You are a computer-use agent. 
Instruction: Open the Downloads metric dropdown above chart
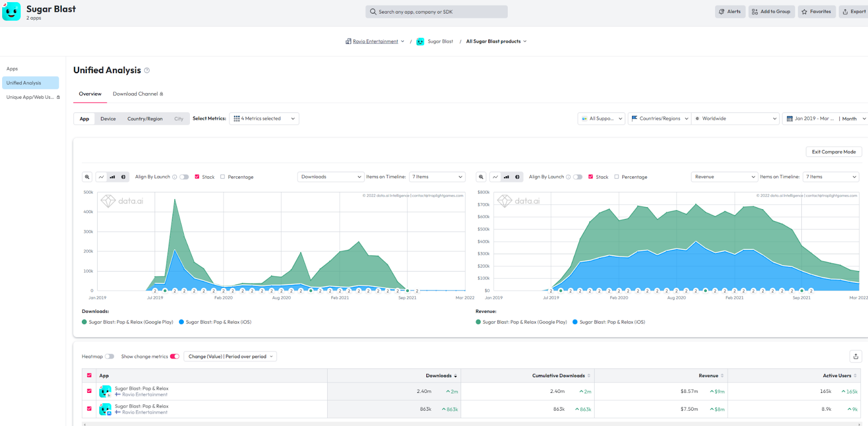click(x=330, y=177)
